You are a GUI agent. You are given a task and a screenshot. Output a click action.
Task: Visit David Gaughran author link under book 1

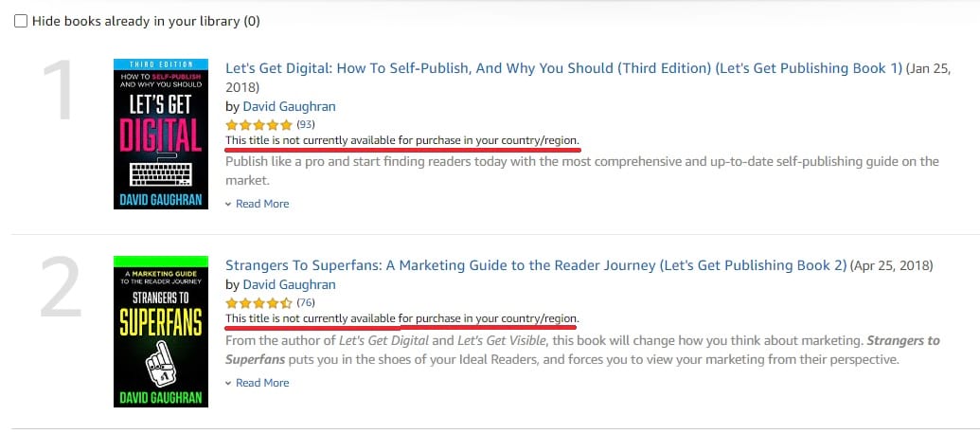[x=289, y=106]
